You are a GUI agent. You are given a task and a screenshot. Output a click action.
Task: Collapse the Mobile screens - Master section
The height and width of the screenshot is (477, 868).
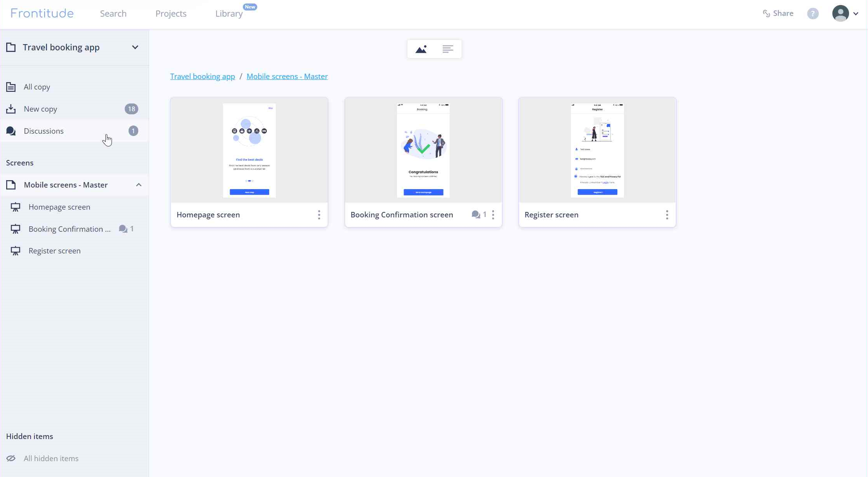coord(139,184)
